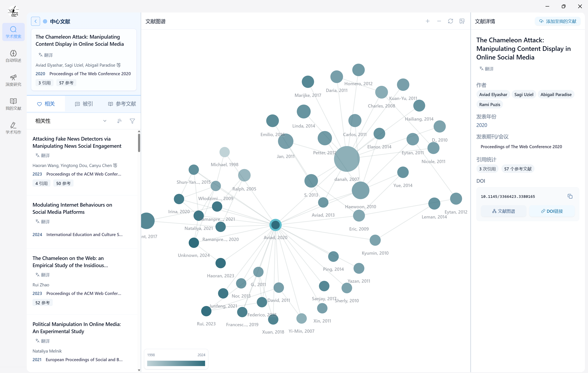The height and width of the screenshot is (373, 588).
Task: Refresh the literature graph layout
Action: [450, 21]
